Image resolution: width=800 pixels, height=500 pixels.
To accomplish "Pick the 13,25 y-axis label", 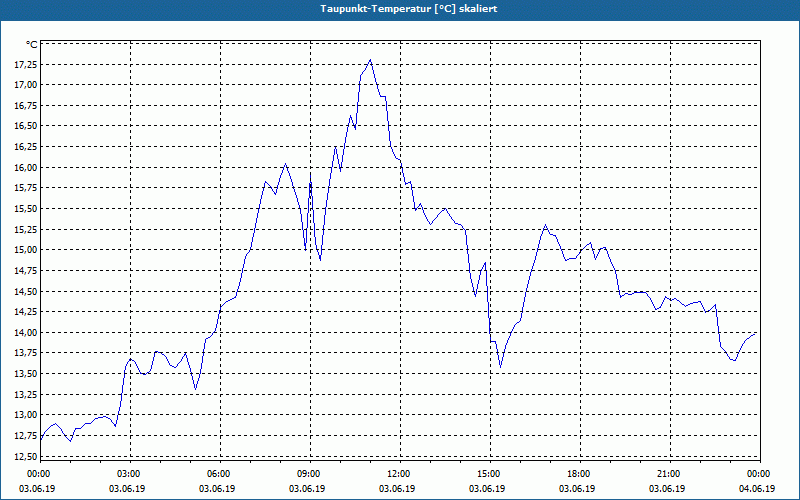I will coord(27,394).
